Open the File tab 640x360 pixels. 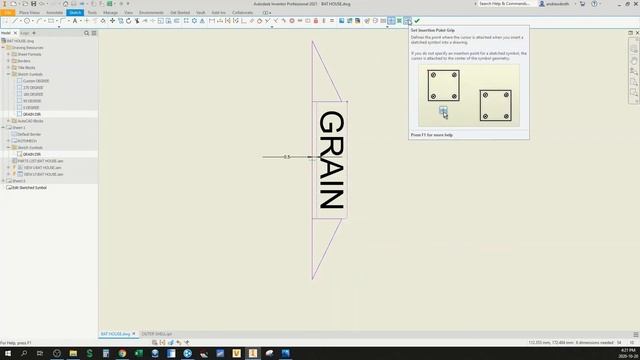[x=8, y=13]
